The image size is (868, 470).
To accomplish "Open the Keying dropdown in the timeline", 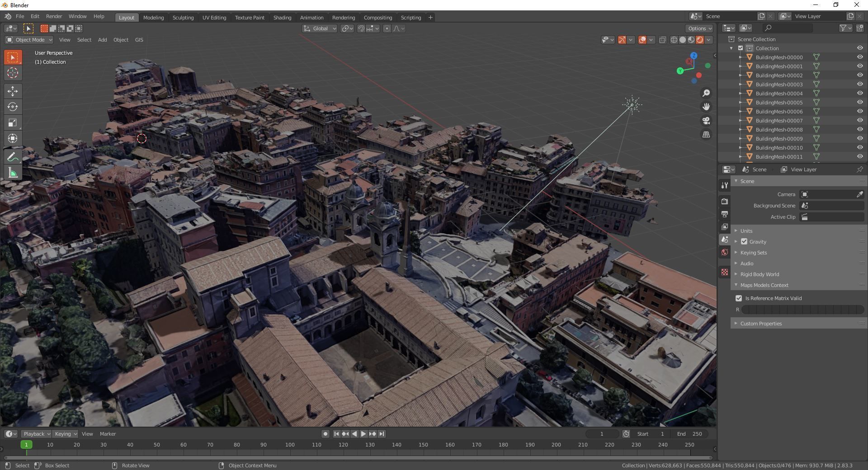I will [65, 434].
